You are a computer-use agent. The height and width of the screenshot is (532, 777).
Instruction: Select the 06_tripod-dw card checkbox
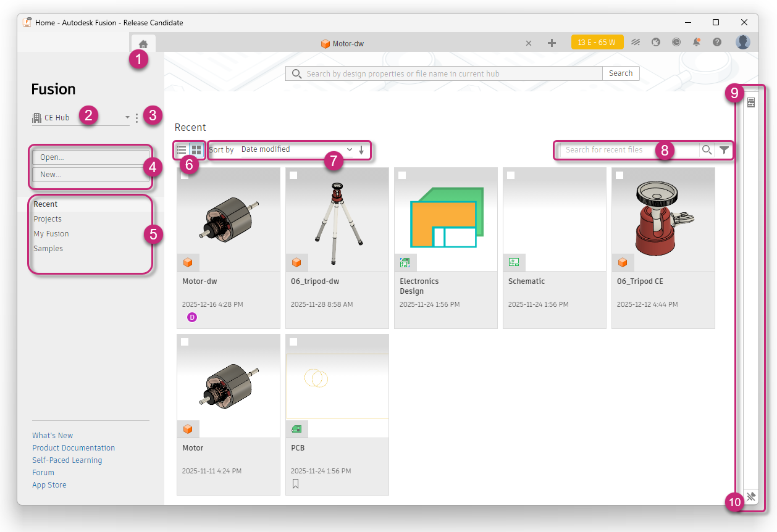(293, 175)
